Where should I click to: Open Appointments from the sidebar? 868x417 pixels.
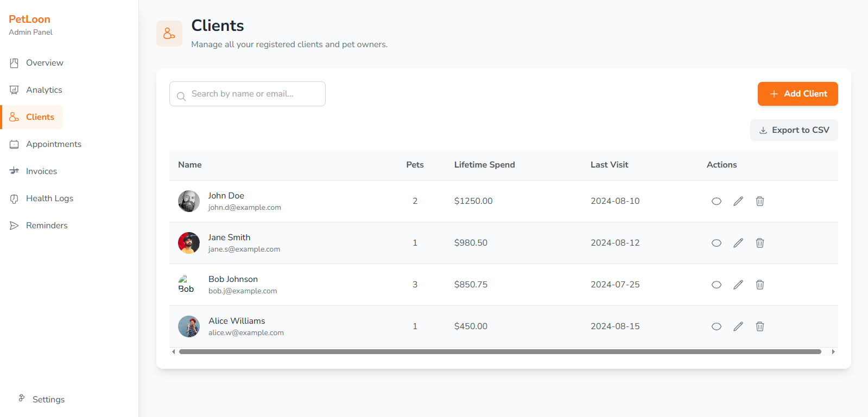[x=53, y=144]
